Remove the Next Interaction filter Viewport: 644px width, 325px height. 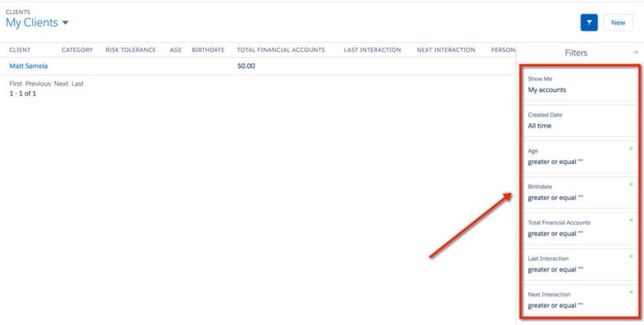(631, 292)
